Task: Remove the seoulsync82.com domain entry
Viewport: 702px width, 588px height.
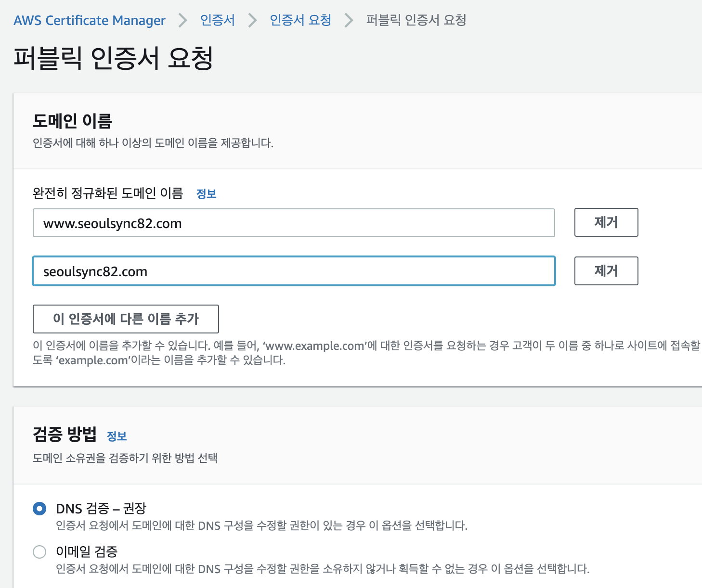Action: [606, 271]
